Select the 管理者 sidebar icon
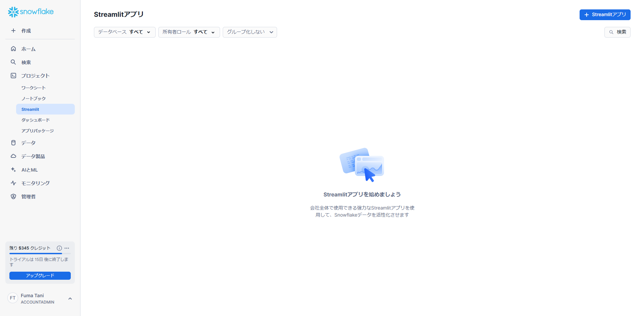Image resolution: width=644 pixels, height=316 pixels. pos(13,196)
